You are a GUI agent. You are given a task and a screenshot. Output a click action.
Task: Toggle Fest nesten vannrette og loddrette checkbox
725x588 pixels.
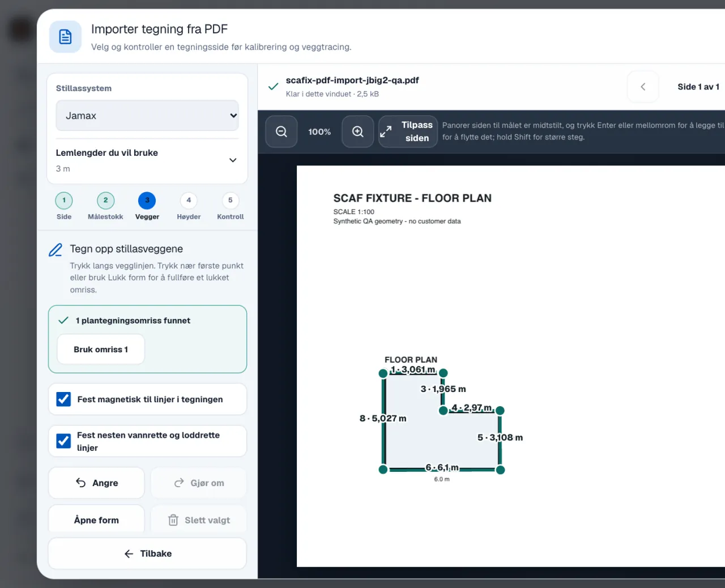click(63, 441)
